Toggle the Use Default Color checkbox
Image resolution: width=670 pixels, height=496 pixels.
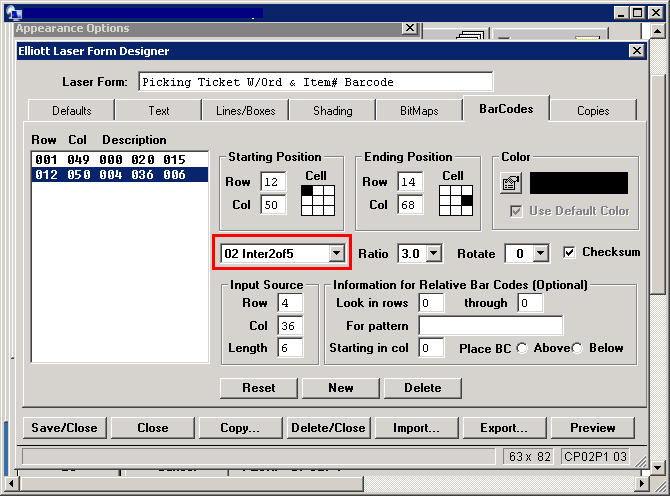[x=516, y=211]
